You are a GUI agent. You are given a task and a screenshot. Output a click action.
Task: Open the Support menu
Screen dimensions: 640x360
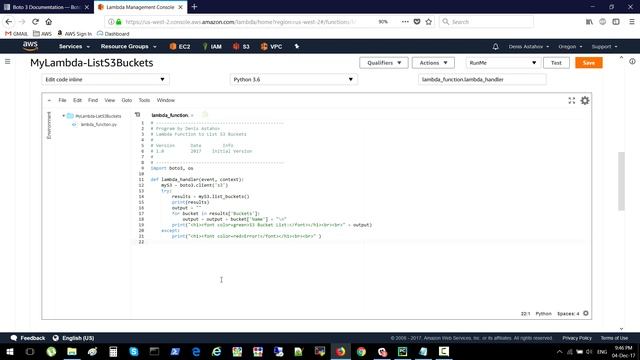tap(604, 47)
